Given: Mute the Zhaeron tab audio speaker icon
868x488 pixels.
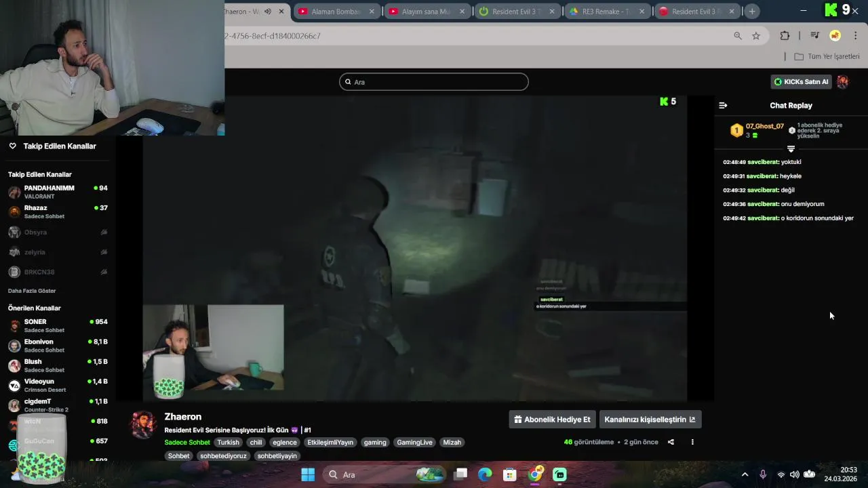Looking at the screenshot, I should click(x=268, y=12).
